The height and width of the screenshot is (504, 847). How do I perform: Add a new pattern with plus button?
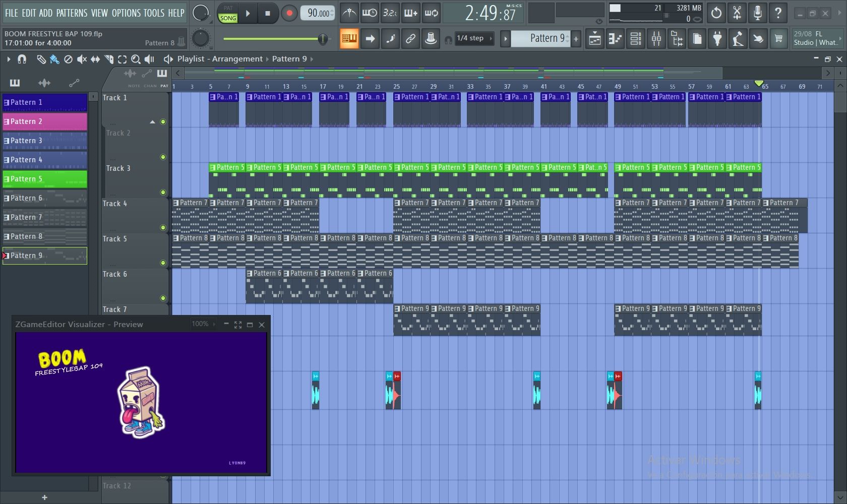pos(576,39)
